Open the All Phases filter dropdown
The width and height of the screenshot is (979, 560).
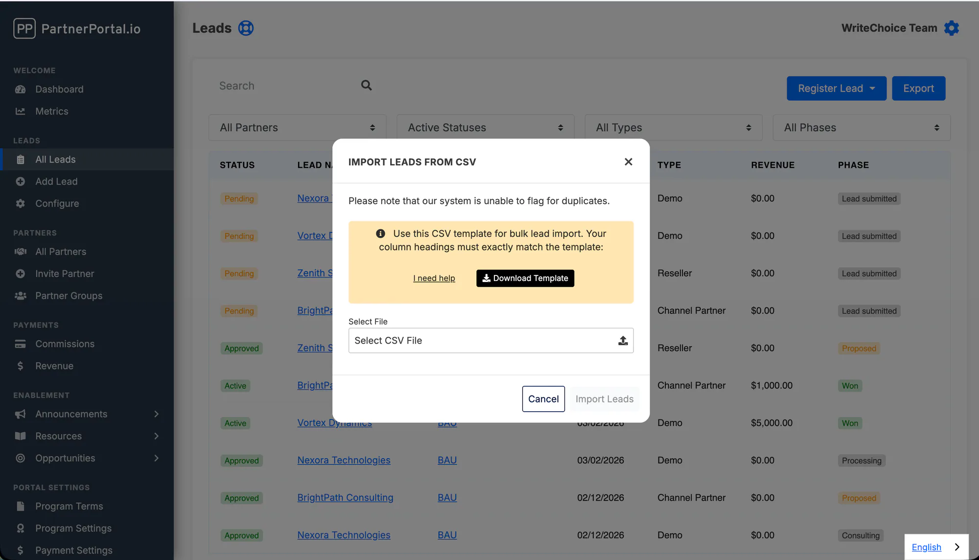pos(862,128)
